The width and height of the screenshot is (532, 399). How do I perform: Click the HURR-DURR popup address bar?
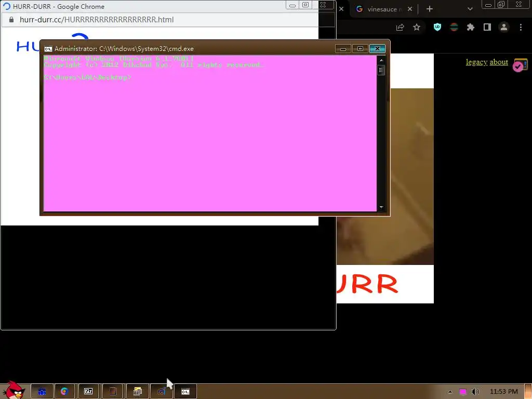pyautogui.click(x=159, y=20)
